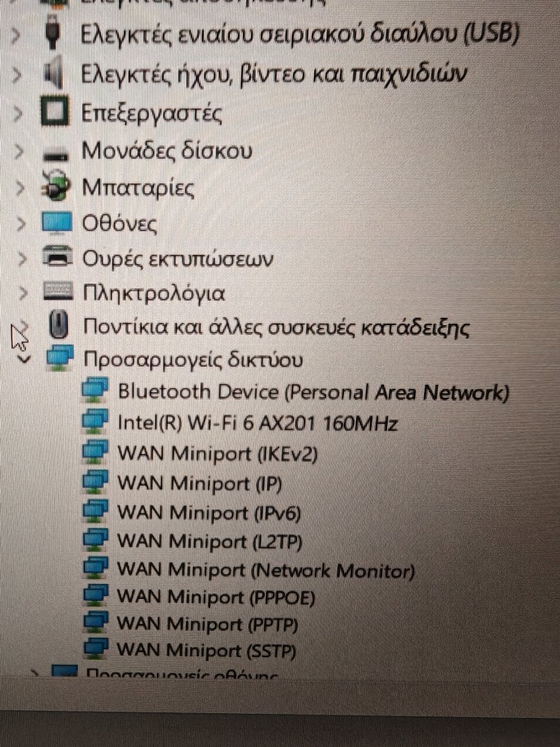Viewport: 560px width, 747px height.
Task: Click the disk drive icon for Μονάδες δίσκου
Action: coord(55,155)
